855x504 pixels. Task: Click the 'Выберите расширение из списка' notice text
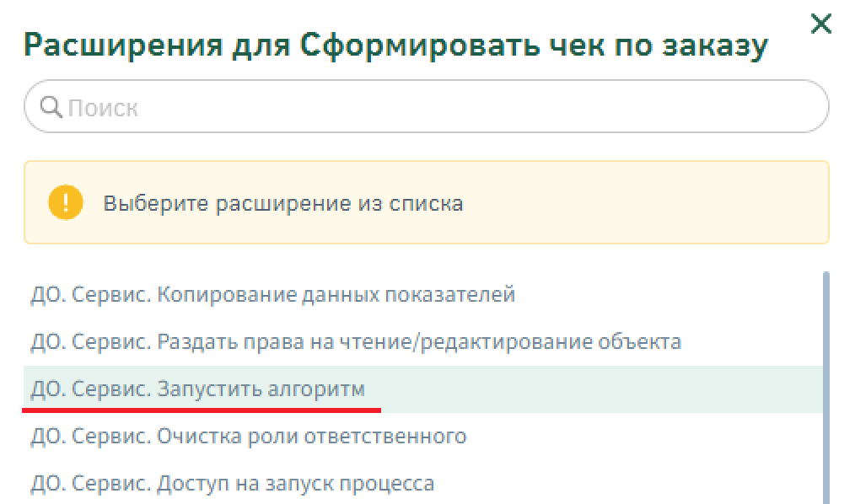pyautogui.click(x=282, y=204)
